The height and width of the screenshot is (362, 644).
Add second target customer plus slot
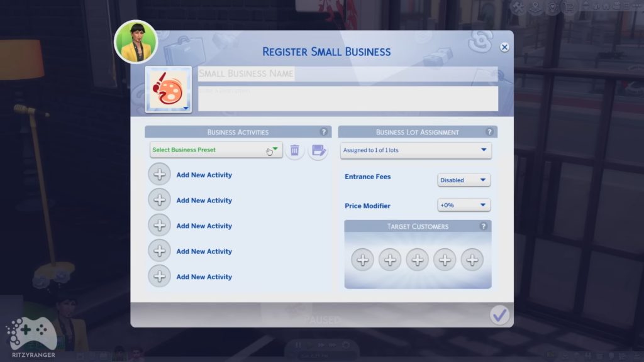390,260
